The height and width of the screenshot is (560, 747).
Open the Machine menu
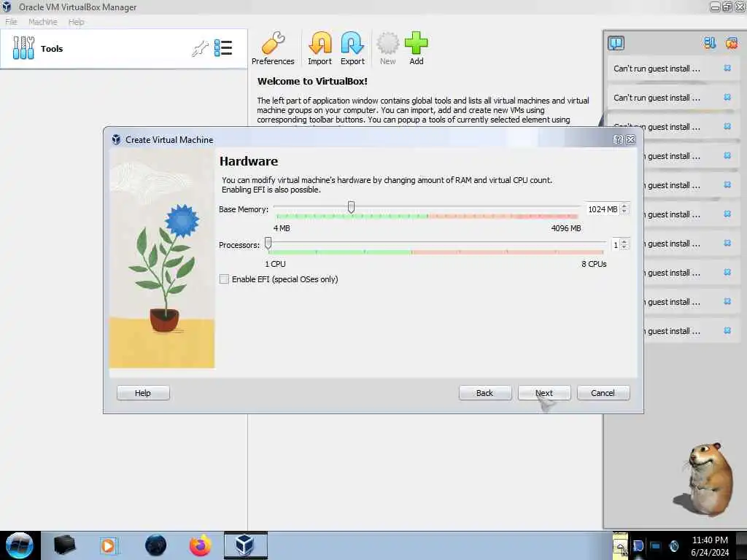pos(43,21)
